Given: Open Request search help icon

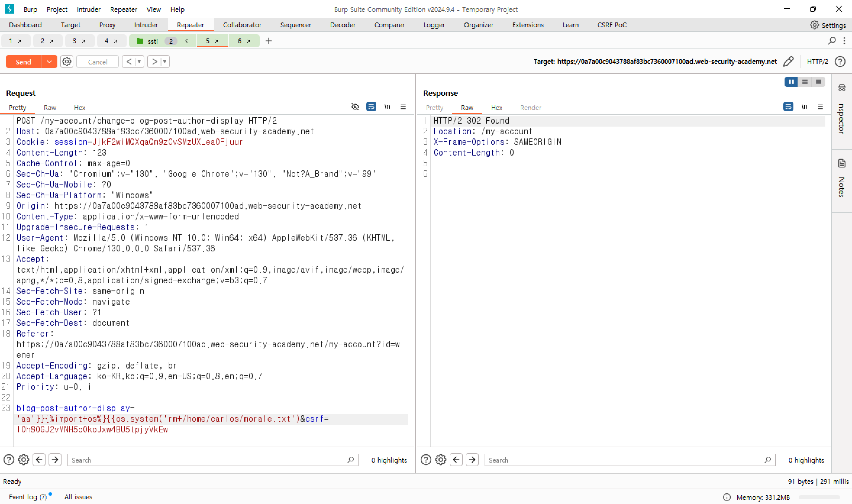Looking at the screenshot, I should [9, 460].
